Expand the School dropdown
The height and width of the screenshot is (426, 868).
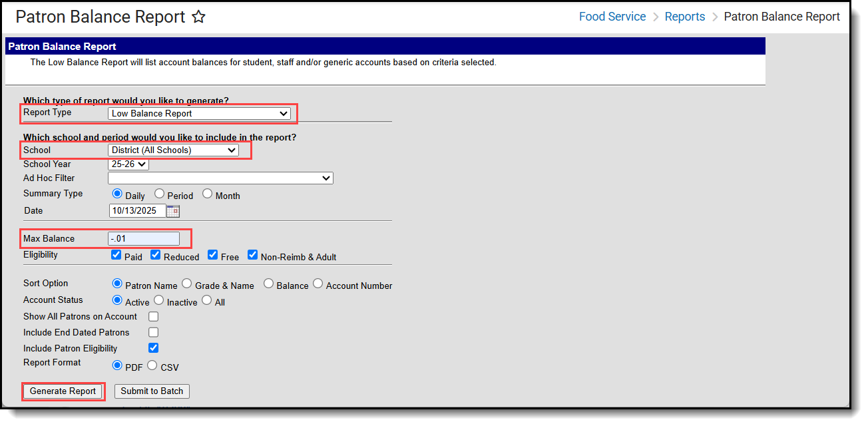pyautogui.click(x=173, y=150)
